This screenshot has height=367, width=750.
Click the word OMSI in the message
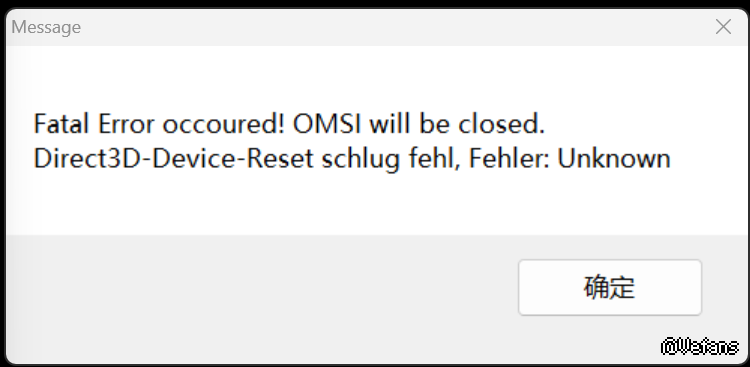click(x=326, y=124)
